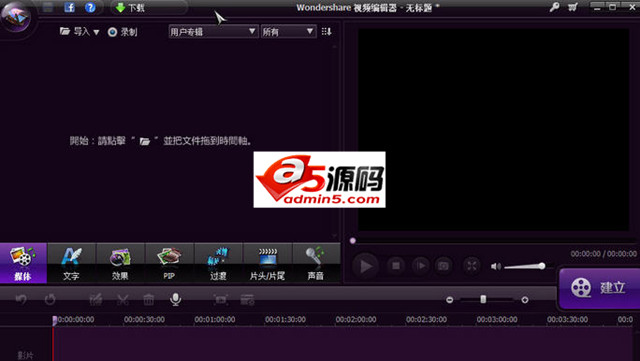Click the next frame button
Screen dimensions: 640x361
(420, 266)
